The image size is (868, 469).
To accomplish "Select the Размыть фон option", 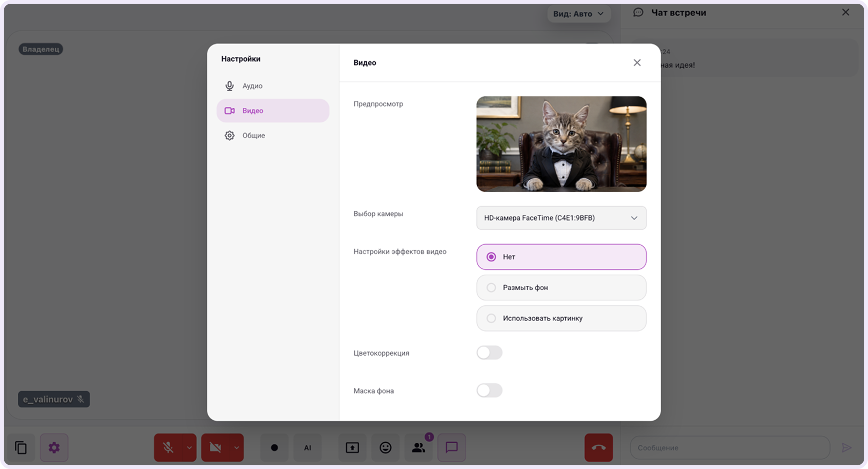I will (561, 288).
